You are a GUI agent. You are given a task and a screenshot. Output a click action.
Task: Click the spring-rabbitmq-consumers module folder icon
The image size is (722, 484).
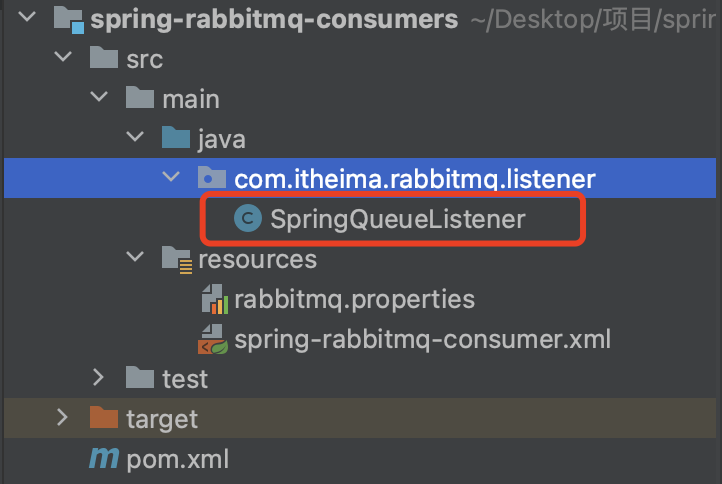tap(67, 19)
